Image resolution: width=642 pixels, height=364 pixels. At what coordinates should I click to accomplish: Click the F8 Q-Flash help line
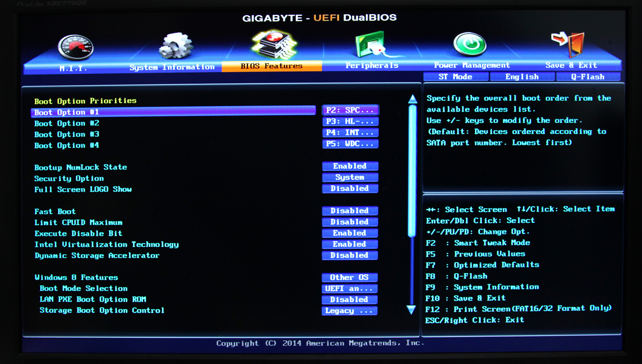pos(456,276)
